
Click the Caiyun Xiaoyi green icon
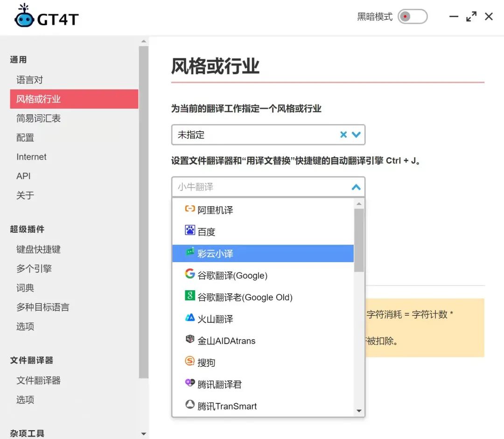[x=189, y=251]
